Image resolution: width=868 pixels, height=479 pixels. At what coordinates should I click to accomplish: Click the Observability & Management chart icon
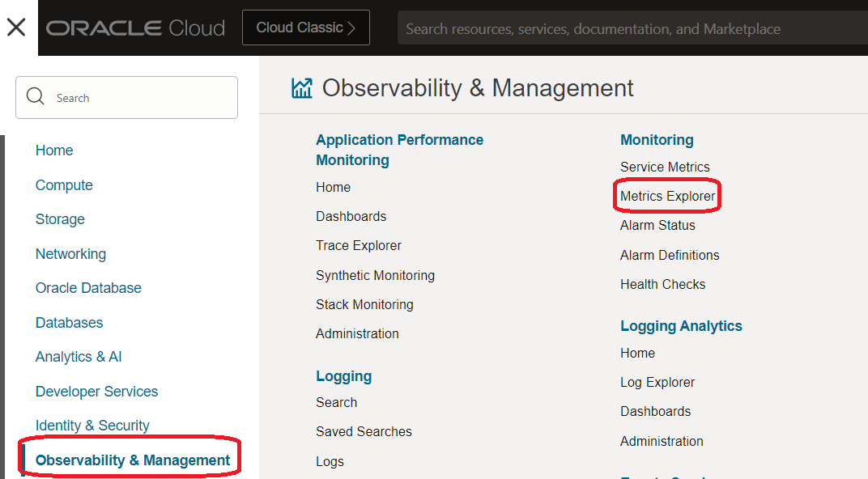[x=302, y=88]
